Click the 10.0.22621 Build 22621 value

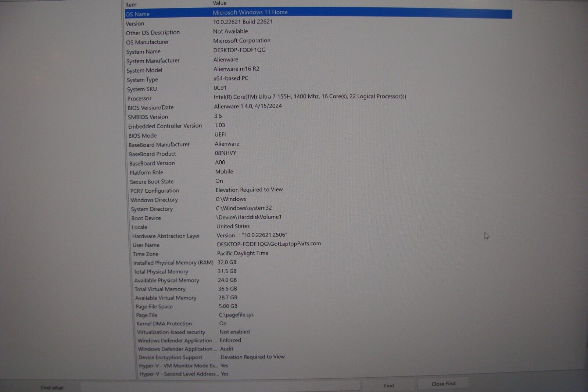[x=243, y=22]
